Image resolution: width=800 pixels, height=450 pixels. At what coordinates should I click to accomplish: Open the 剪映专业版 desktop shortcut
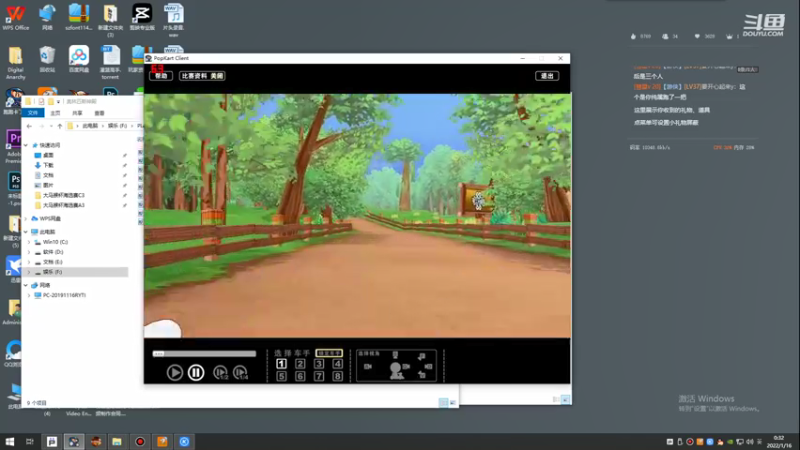[x=142, y=17]
